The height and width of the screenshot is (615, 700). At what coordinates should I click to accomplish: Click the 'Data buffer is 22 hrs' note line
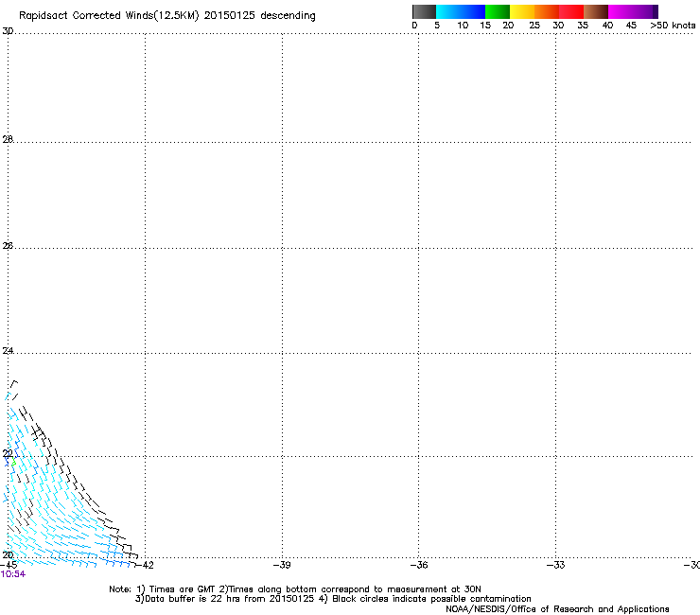pos(333,599)
